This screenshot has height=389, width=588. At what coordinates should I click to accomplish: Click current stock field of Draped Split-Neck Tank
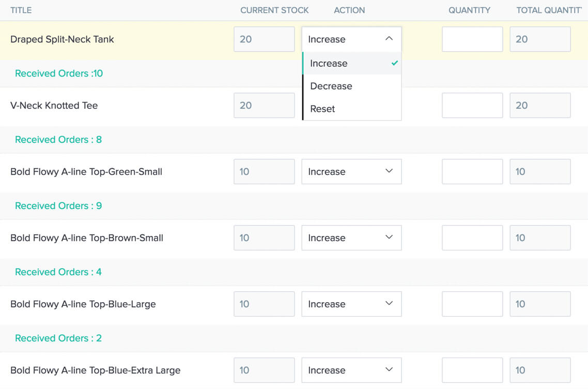pyautogui.click(x=264, y=39)
